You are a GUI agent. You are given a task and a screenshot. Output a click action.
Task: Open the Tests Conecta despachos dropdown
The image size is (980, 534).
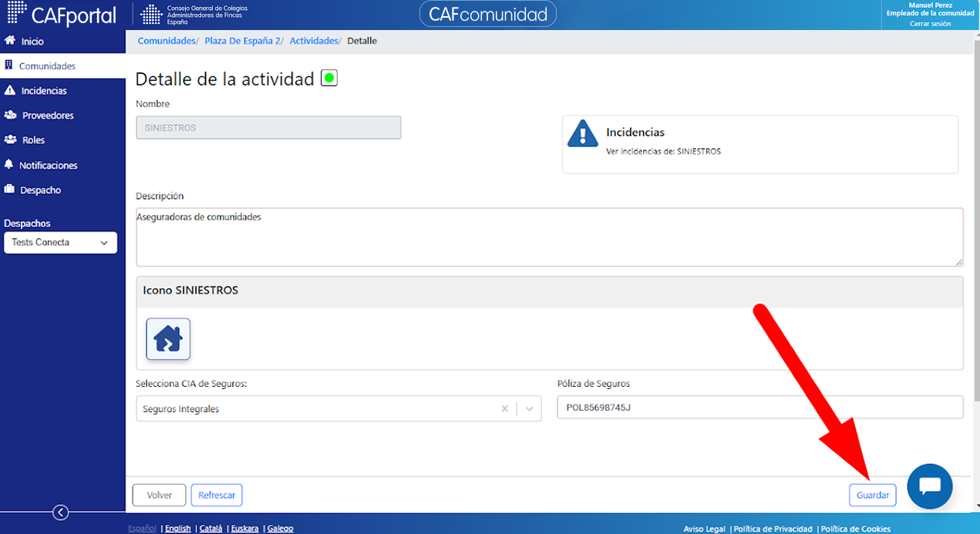tap(60, 243)
